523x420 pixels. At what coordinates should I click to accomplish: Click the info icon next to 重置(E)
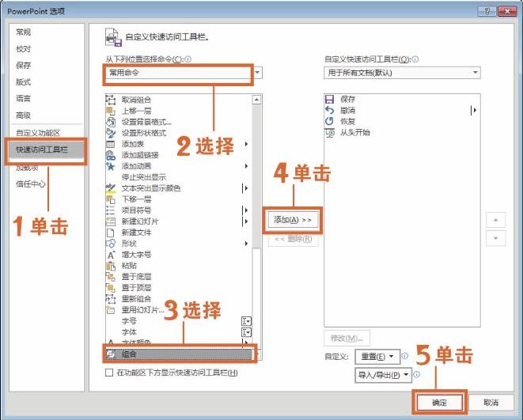pos(405,356)
